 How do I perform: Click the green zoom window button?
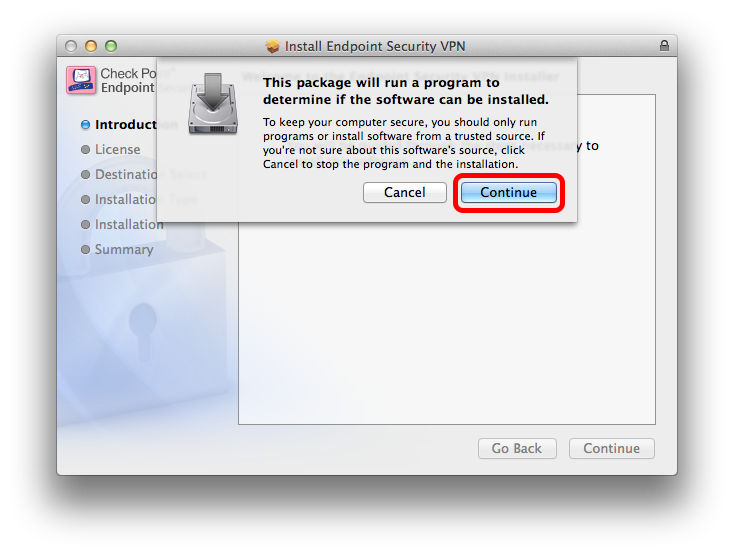pyautogui.click(x=111, y=46)
